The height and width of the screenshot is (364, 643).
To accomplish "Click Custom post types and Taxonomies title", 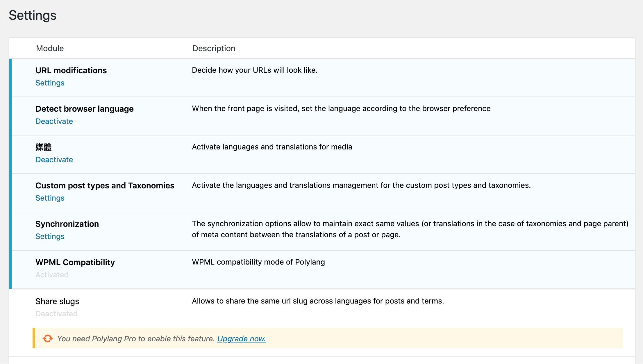I will [105, 185].
